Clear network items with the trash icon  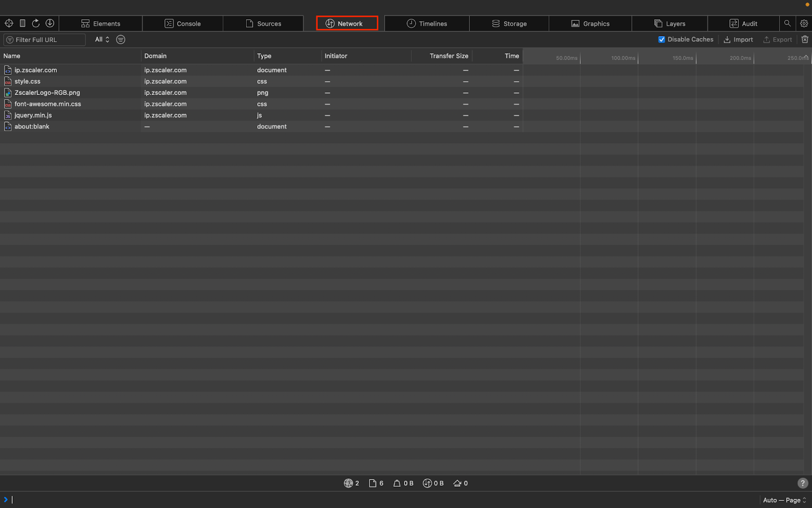click(804, 39)
